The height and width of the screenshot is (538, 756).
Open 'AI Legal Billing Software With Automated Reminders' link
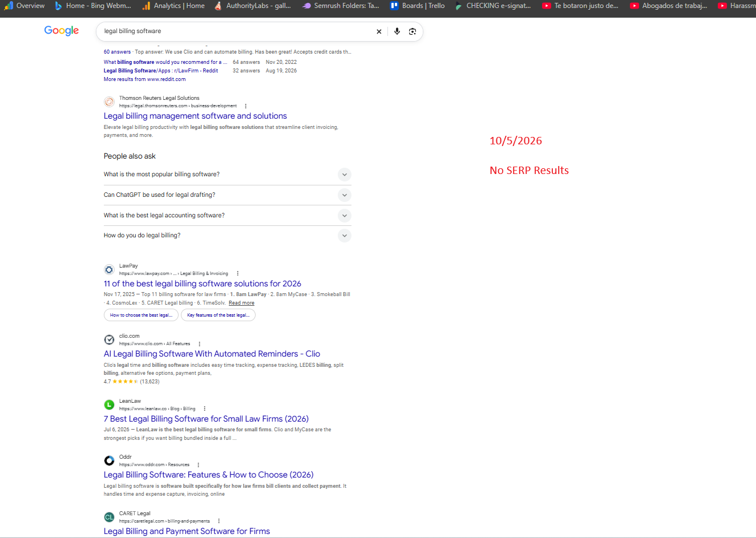(x=212, y=354)
